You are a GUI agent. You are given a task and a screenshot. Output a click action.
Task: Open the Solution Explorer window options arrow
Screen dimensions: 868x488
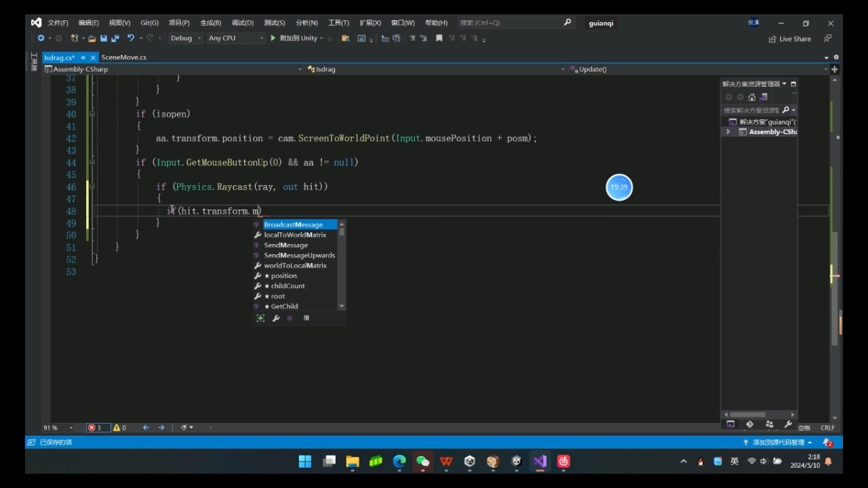(785, 84)
